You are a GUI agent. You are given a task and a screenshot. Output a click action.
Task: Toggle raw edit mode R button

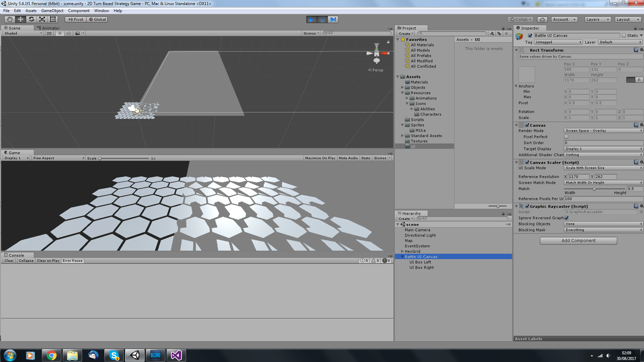(x=639, y=80)
